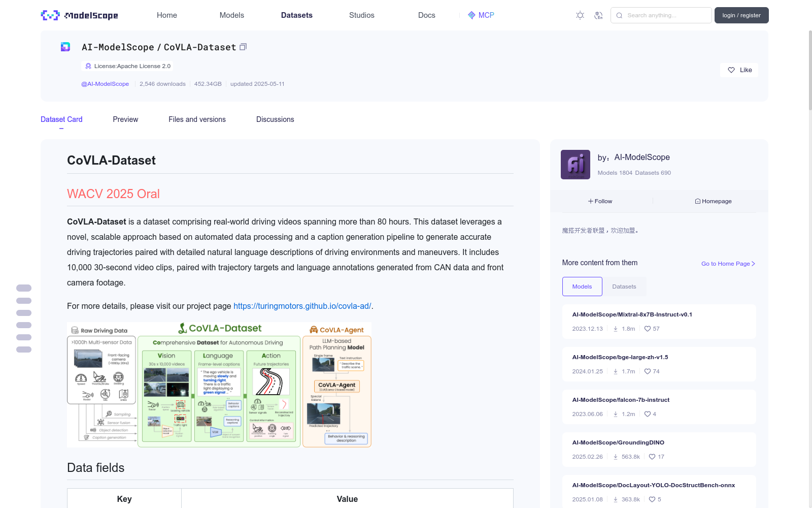The image size is (812, 508).
Task: Open the AI-ModelScope/DocLayout-YOLO-DocStructBench-onnx link
Action: click(x=654, y=485)
